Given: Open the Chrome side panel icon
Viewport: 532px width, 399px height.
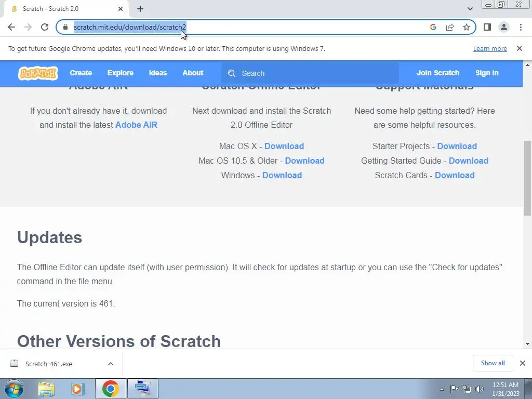Looking at the screenshot, I should click(487, 27).
